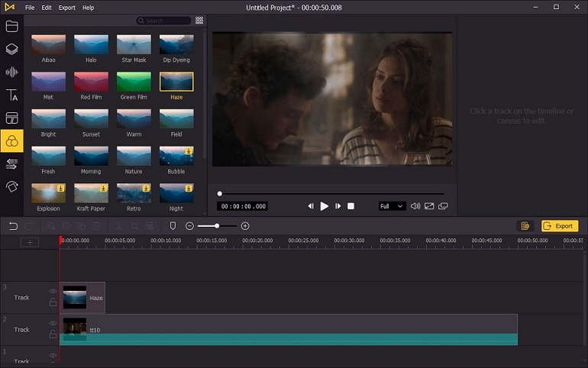This screenshot has width=588, height=368.
Task: Lock track 3 with padlock icon
Action: 53,302
